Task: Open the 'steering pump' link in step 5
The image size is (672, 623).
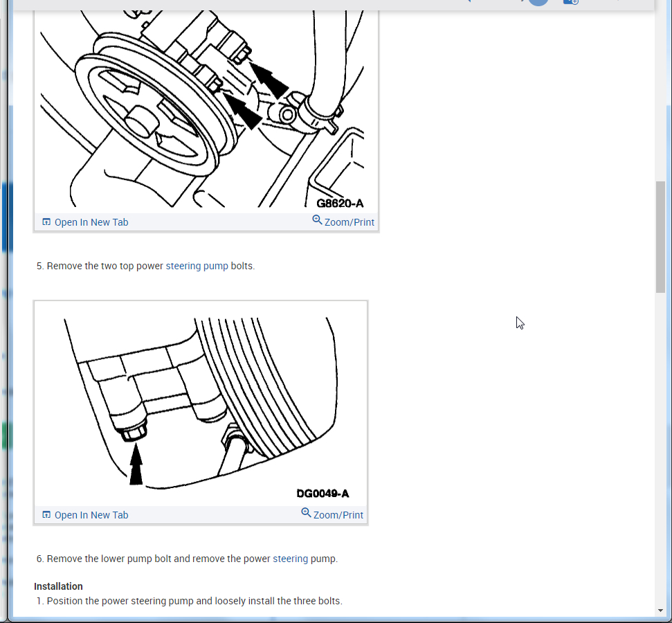Action: 197,266
